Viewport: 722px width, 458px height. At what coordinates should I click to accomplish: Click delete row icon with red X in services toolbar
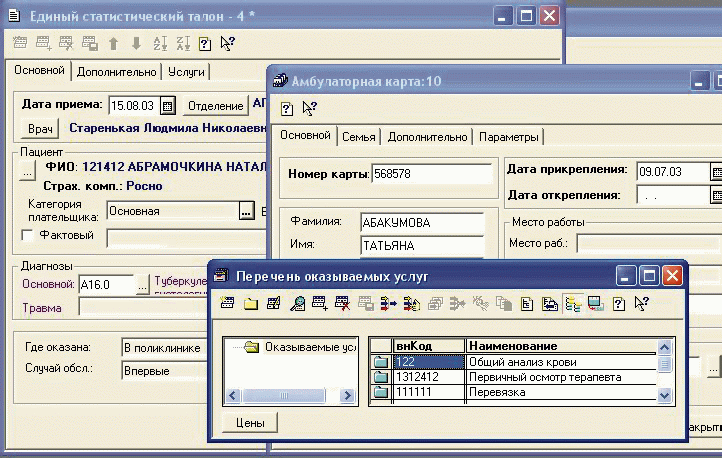point(343,303)
